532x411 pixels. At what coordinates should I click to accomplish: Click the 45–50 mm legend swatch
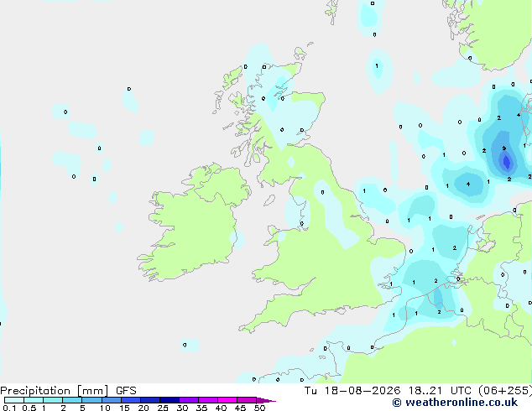click(247, 400)
